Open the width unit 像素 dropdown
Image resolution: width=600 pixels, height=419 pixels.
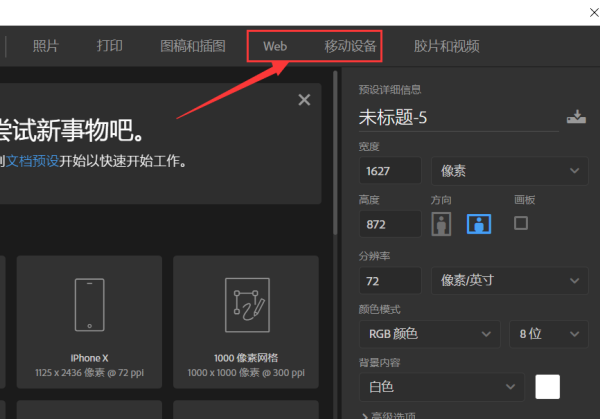pos(509,171)
